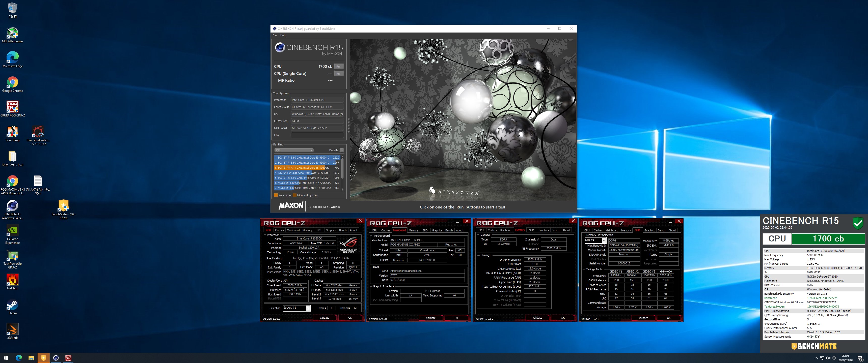Open the Steam desktop icon
The image size is (868, 363).
point(12,307)
